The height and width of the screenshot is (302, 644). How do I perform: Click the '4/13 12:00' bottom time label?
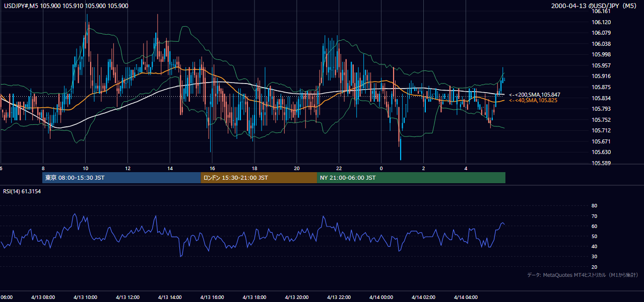pyautogui.click(x=127, y=297)
